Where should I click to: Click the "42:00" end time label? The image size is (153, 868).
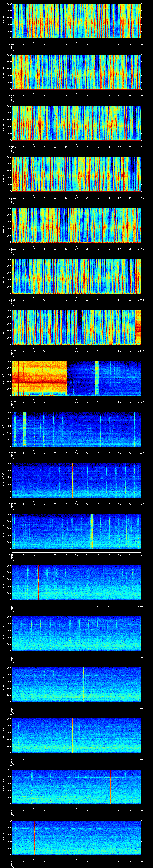[x=141, y=555]
